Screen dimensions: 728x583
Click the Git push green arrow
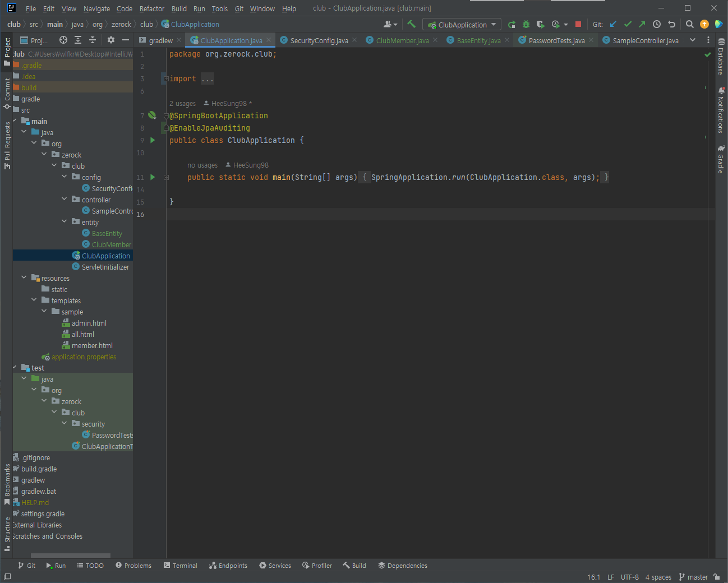coord(642,25)
